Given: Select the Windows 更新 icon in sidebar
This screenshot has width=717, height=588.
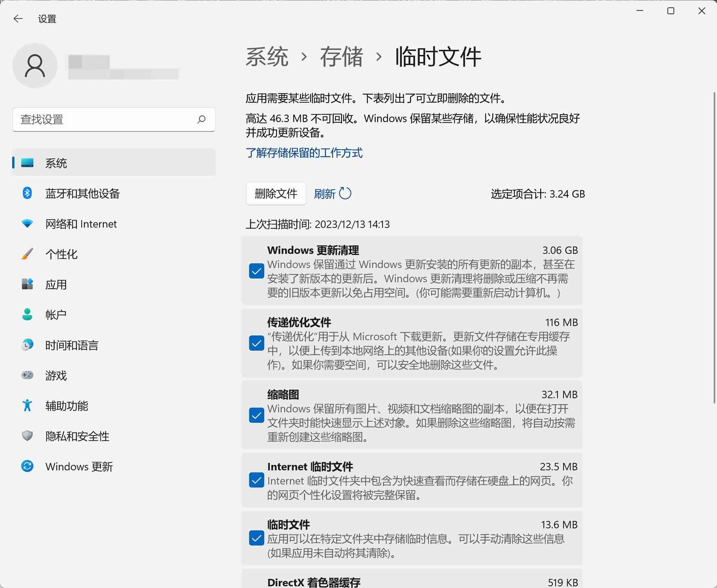Looking at the screenshot, I should (27, 466).
